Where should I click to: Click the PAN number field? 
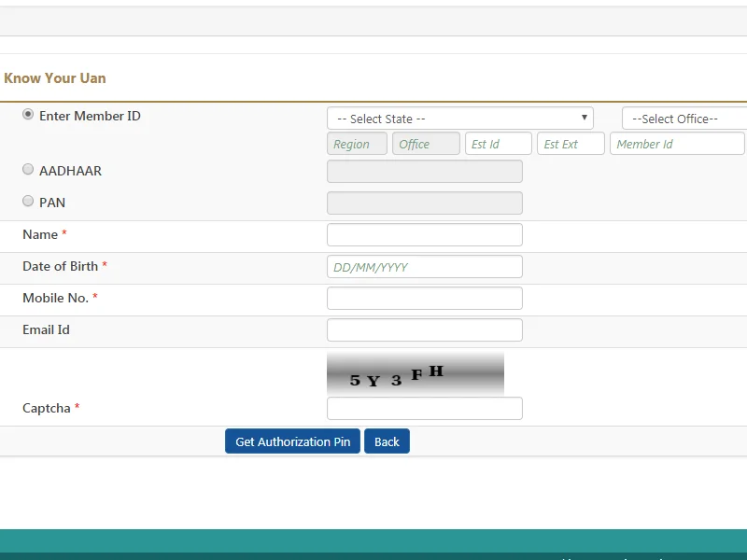425,203
